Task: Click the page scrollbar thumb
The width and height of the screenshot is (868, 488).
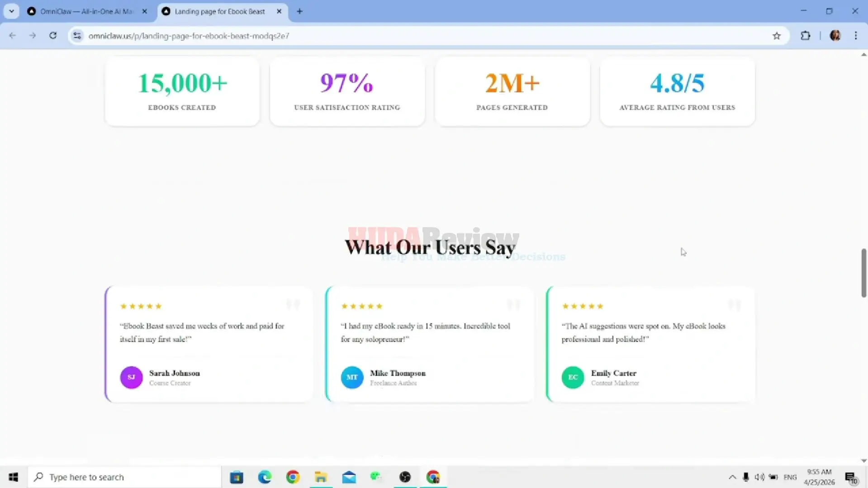Action: [863, 273]
